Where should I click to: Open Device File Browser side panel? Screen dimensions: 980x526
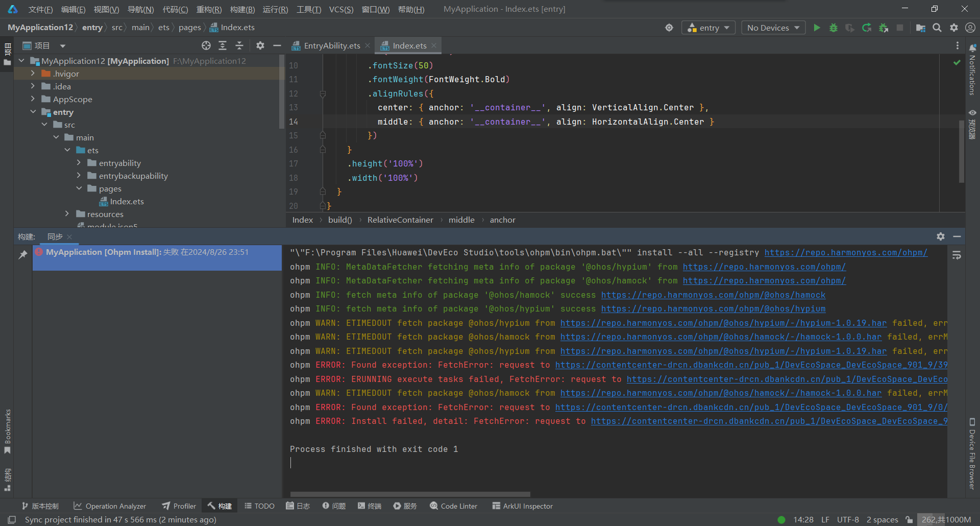click(972, 454)
